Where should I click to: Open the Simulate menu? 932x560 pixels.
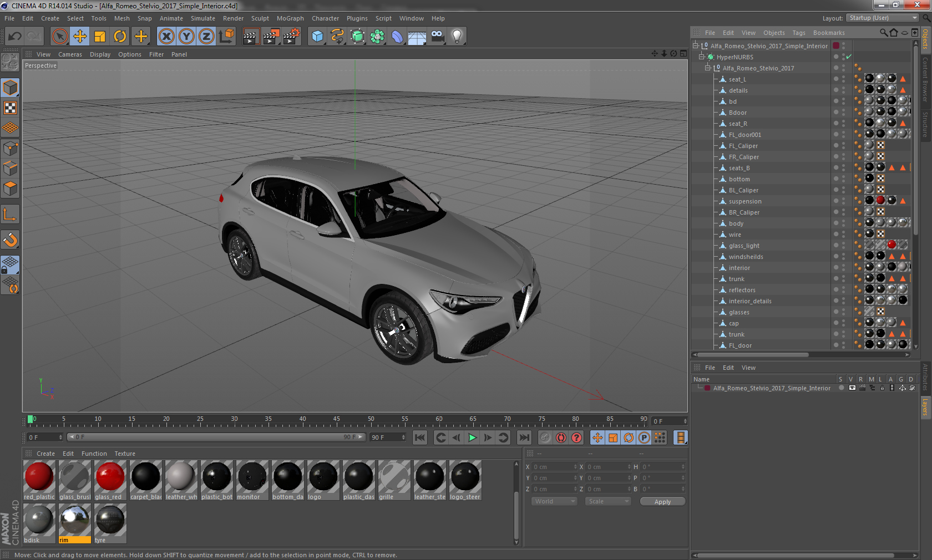(203, 18)
